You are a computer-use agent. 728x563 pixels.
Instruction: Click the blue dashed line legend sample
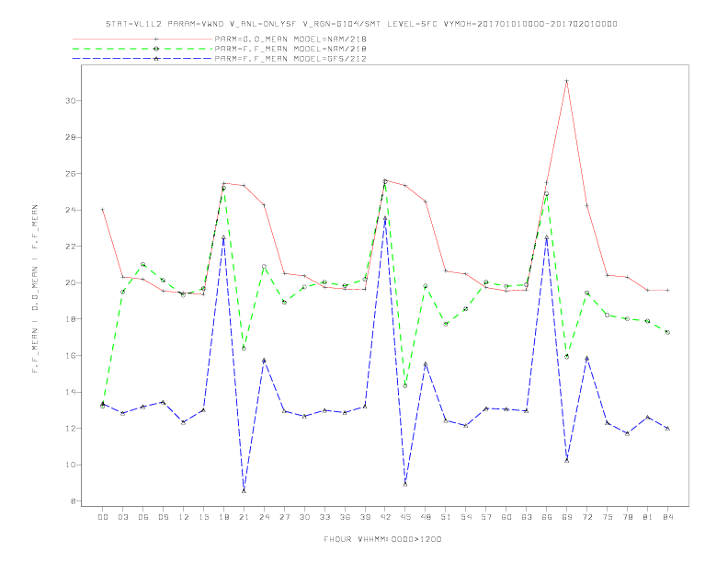[142, 59]
